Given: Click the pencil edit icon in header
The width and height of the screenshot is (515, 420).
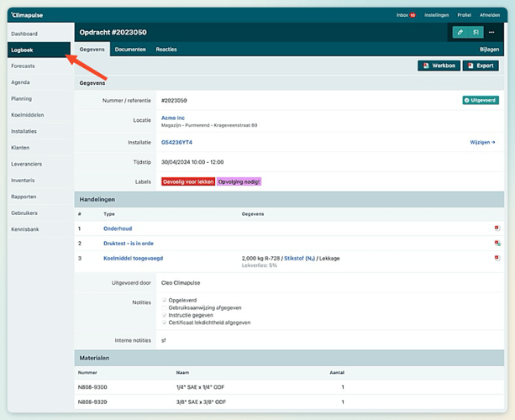Looking at the screenshot, I should [x=460, y=32].
